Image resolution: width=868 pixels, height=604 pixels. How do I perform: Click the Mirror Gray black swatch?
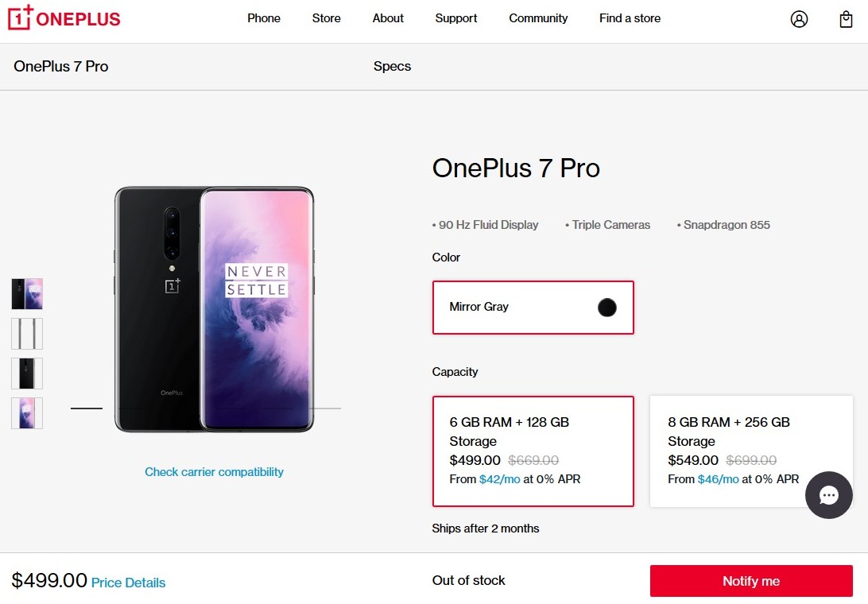[607, 308]
